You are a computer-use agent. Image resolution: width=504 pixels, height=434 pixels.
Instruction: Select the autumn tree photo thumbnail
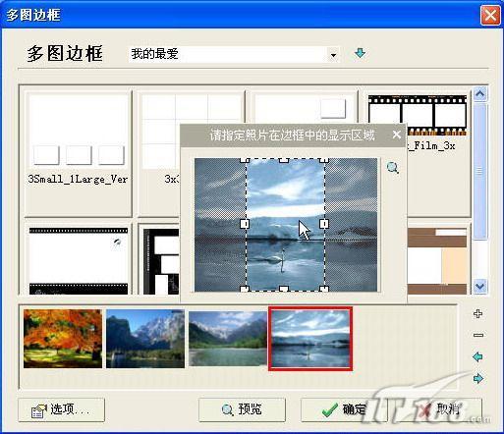click(x=63, y=339)
